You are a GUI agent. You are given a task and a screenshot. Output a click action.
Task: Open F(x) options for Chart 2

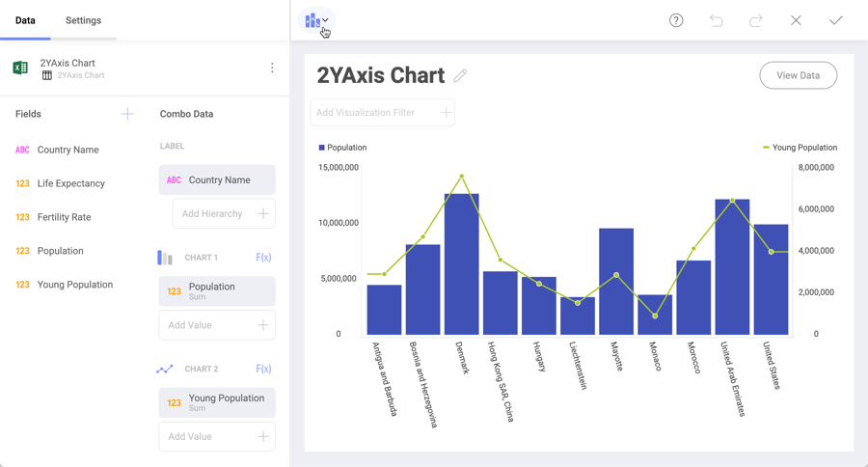[263, 369]
